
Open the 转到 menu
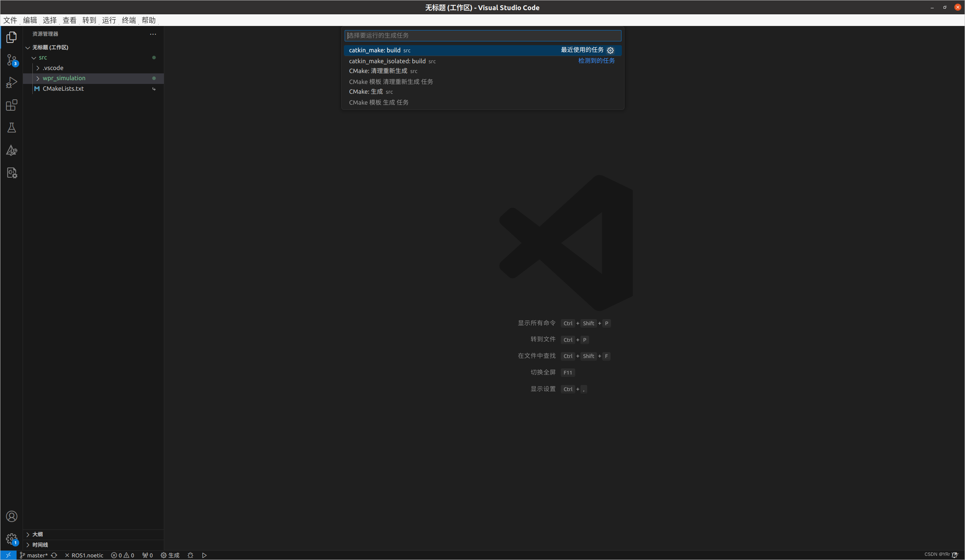[x=89, y=20]
